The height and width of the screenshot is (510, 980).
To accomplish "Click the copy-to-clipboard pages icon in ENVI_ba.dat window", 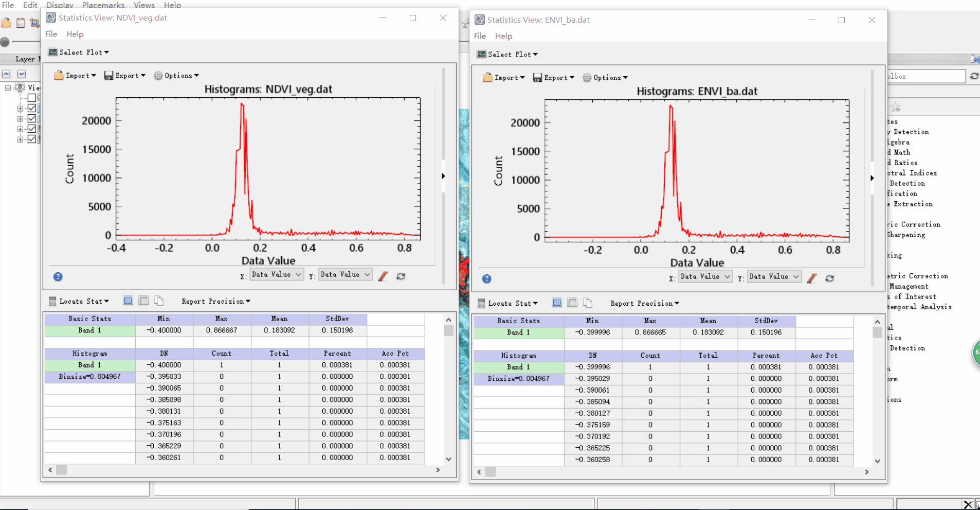I will pos(588,303).
